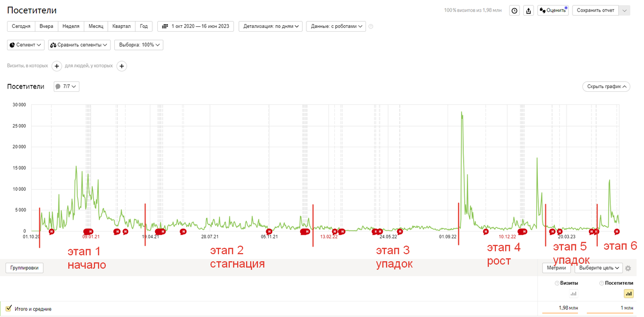Click note marker just before 28.07.21 label
The image size is (644, 317).
[x=183, y=232]
